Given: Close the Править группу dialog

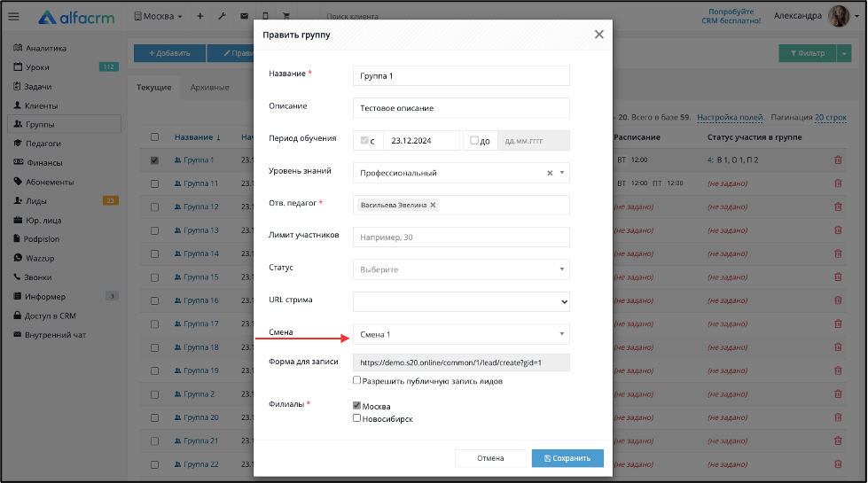Looking at the screenshot, I should pos(599,35).
